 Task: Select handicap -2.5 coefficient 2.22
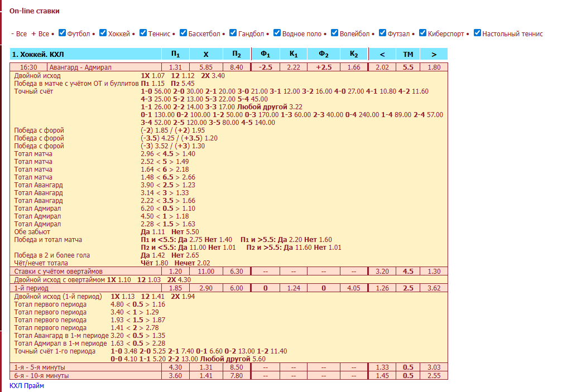pos(294,67)
